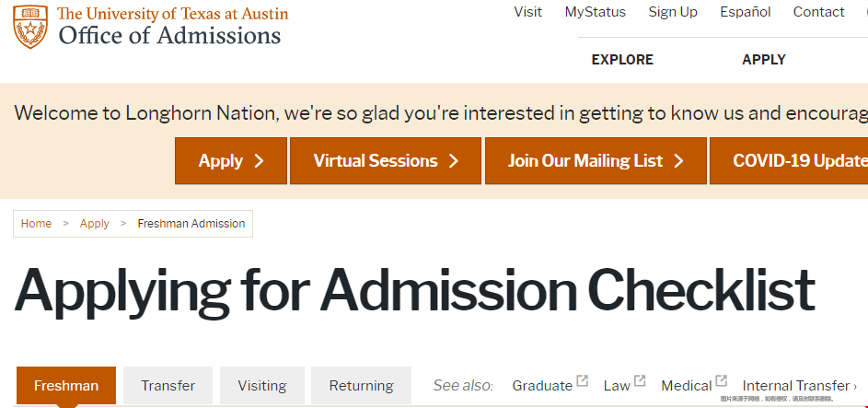
Task: Click the external link icon next to Medical
Action: pos(721,381)
